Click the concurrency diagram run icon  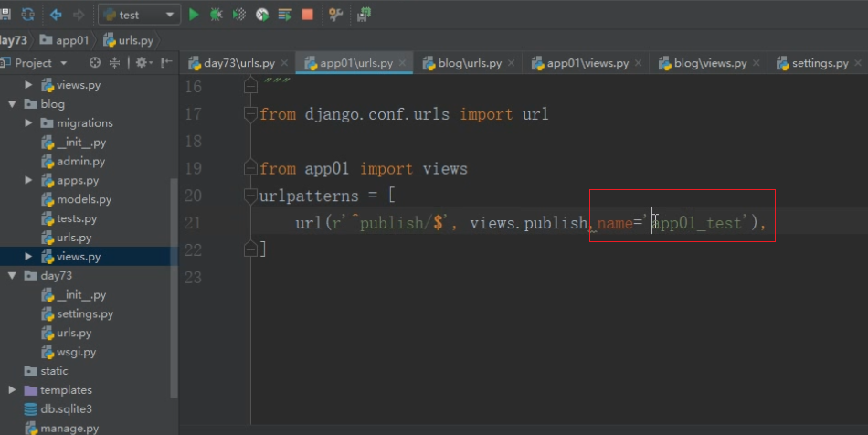point(285,15)
